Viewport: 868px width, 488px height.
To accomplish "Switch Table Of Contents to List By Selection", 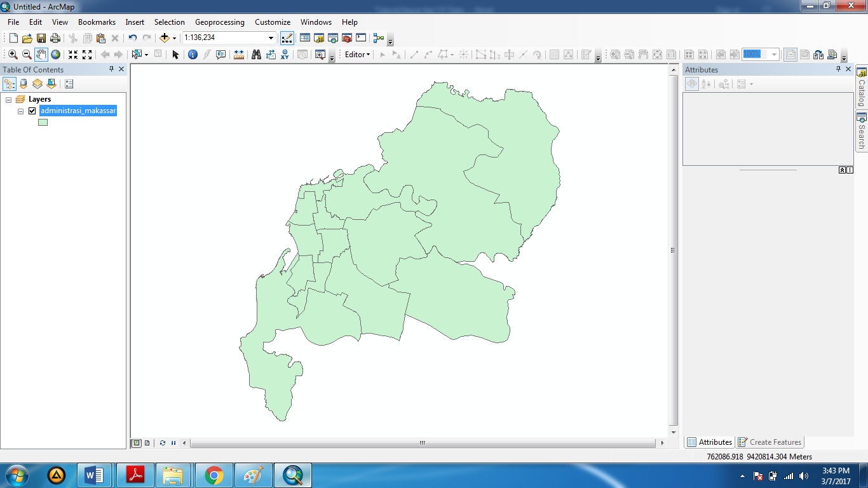I will click(x=51, y=83).
